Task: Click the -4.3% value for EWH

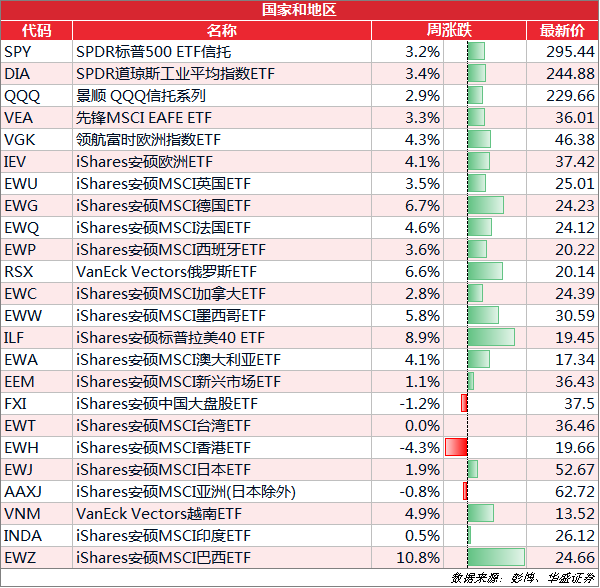Action: pos(419,448)
